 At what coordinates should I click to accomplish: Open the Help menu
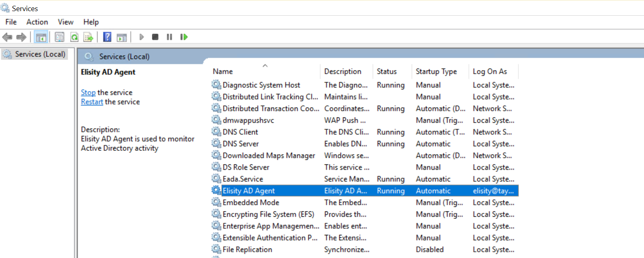pyautogui.click(x=91, y=22)
